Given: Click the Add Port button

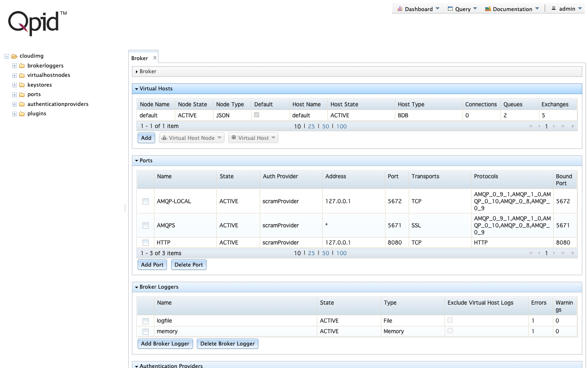Looking at the screenshot, I should [152, 265].
